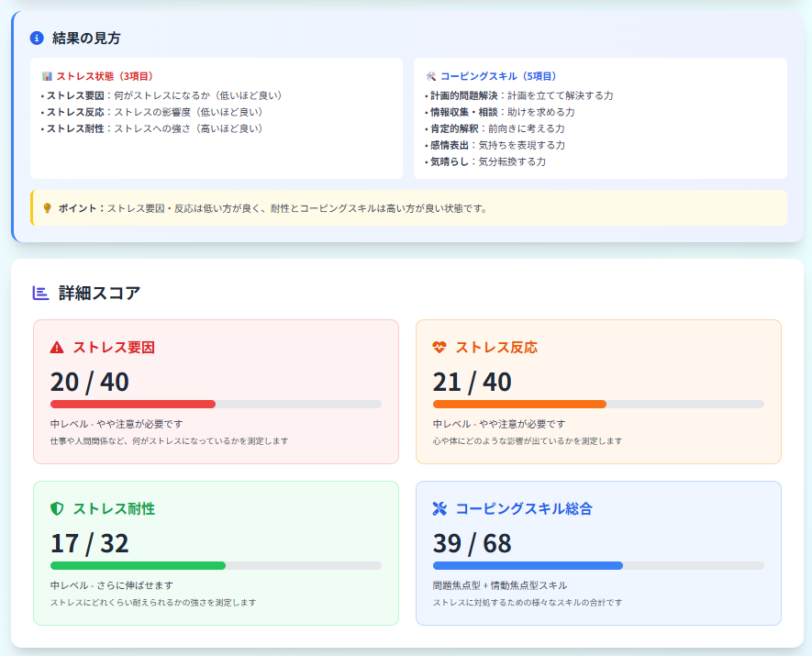
Task: Click the red warning triangle icon for ストレス要因
Action: point(57,348)
